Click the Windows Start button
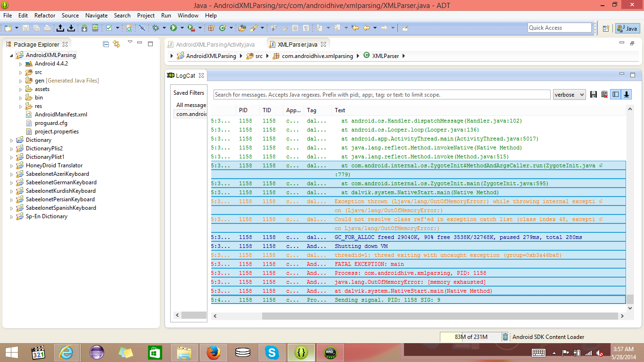This screenshot has width=644, height=362. 11,352
